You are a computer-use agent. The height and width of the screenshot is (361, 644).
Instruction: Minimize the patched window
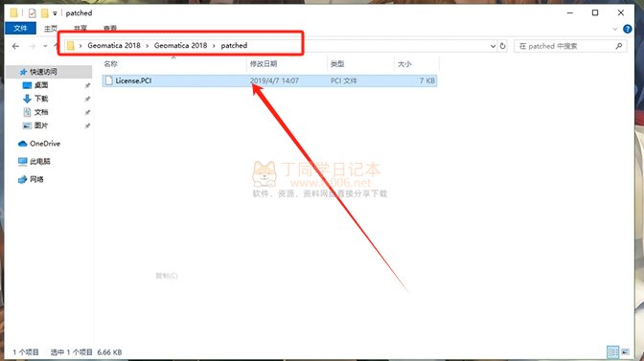coord(569,12)
